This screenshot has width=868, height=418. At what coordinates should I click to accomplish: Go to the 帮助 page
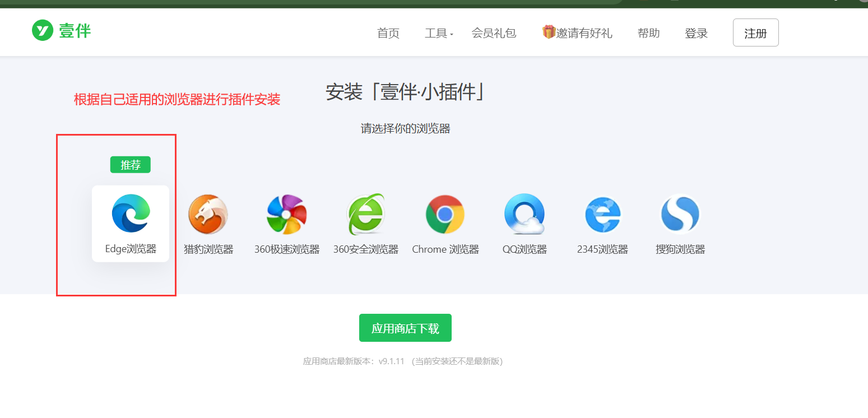pos(649,33)
